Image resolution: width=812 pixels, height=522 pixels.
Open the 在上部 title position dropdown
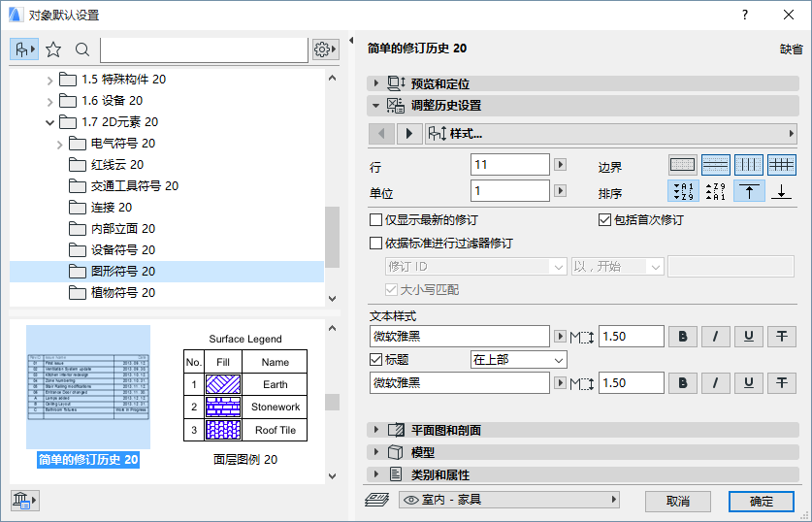click(518, 360)
